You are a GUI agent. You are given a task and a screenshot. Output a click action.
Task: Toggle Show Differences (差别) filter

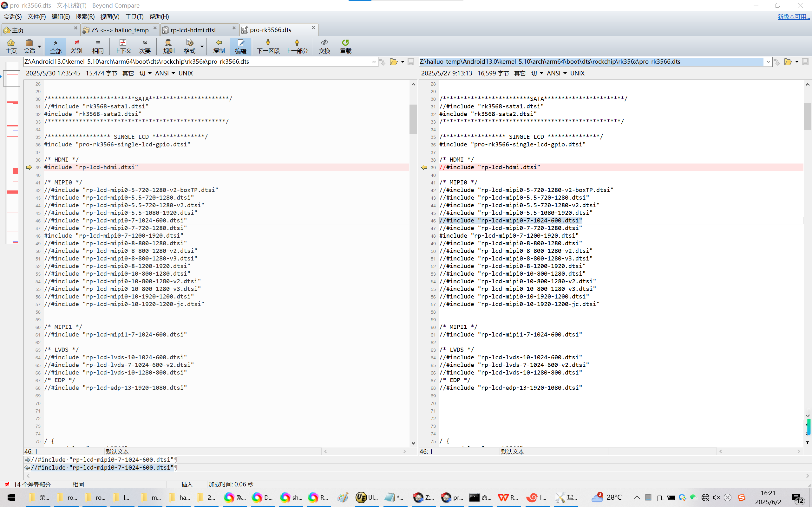point(76,46)
